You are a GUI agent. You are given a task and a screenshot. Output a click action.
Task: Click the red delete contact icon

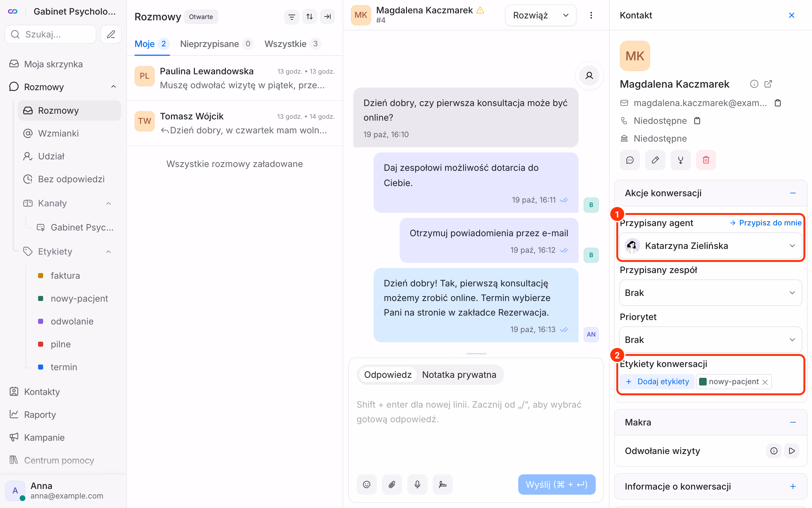click(706, 160)
